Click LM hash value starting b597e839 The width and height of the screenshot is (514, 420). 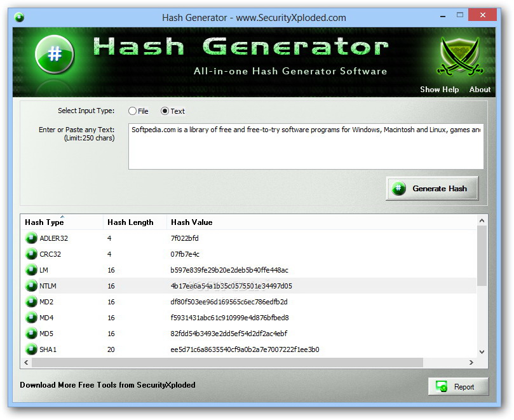[229, 270]
